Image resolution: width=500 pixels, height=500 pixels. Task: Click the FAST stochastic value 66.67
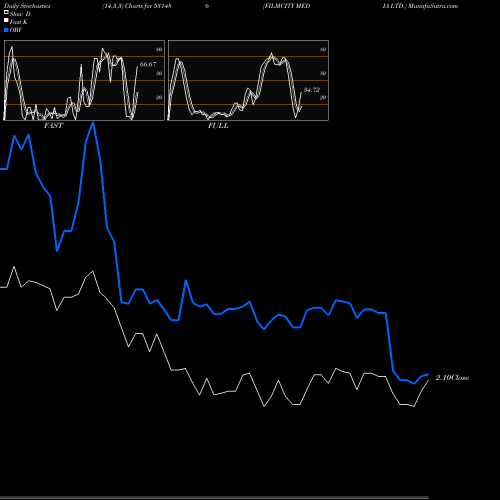tap(148, 64)
